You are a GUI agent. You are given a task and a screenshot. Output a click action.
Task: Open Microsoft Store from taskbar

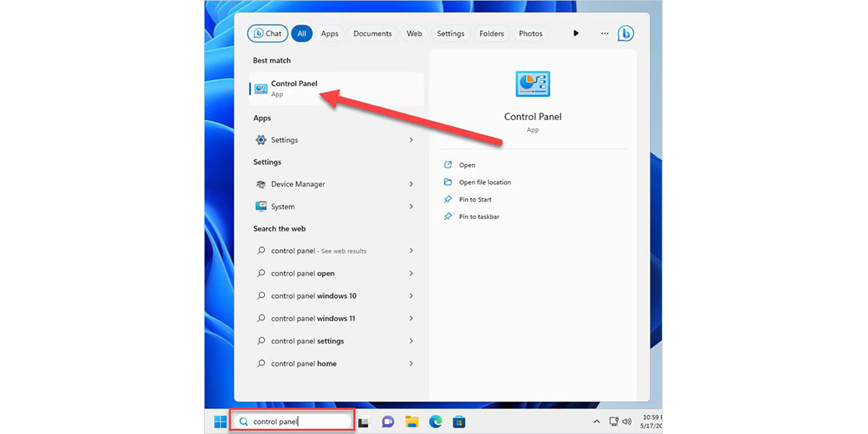459,422
